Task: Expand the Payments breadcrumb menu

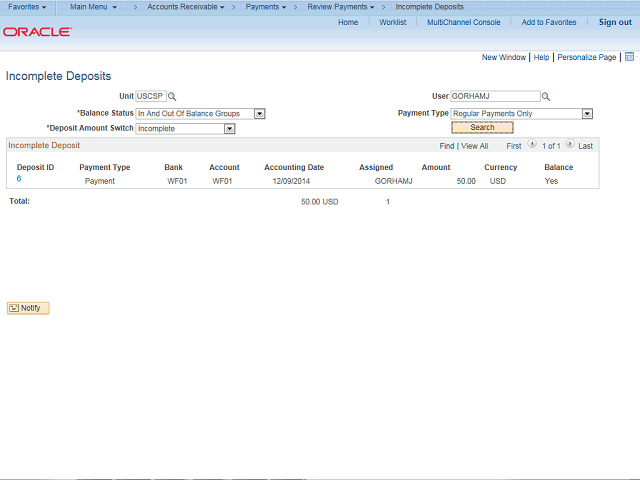Action: tap(266, 7)
